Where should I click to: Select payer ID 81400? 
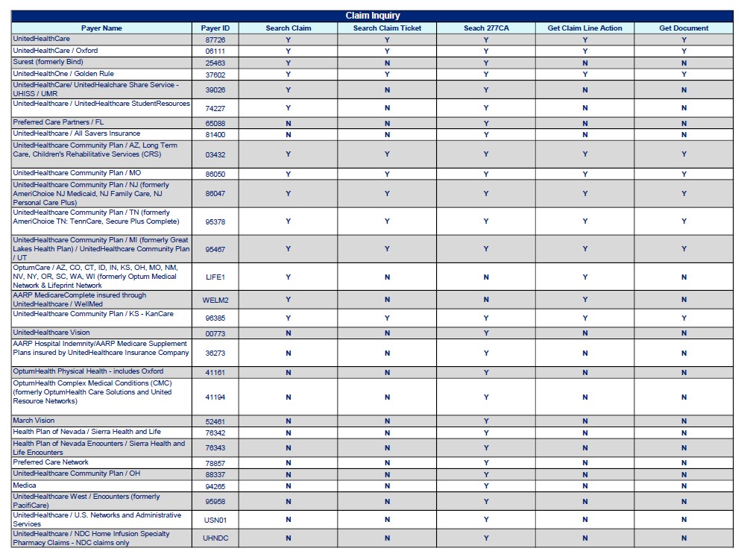tap(215, 135)
